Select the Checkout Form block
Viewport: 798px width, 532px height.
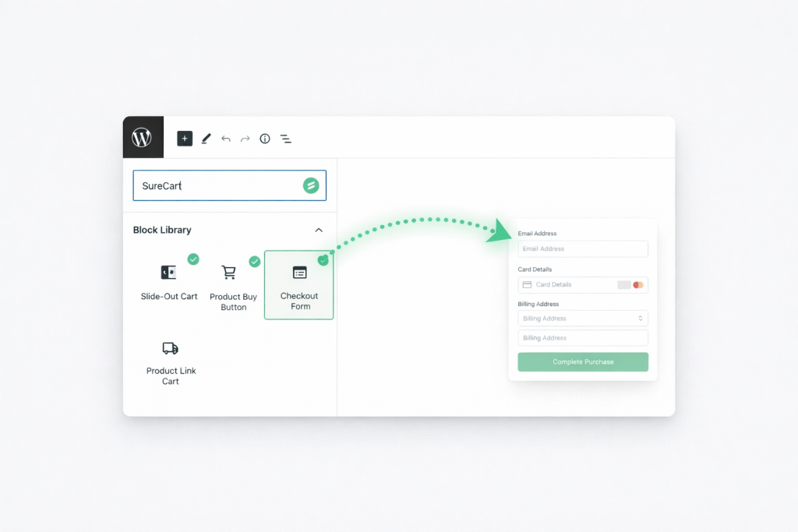tap(298, 285)
